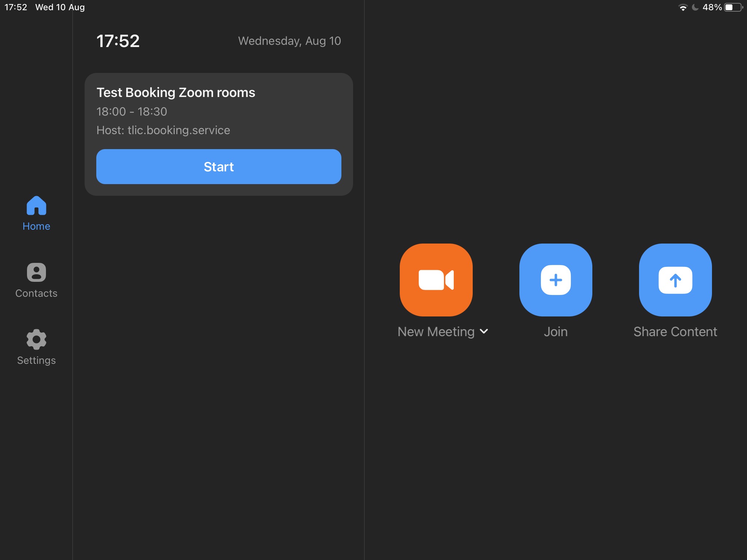Click the Share Content text label

[x=675, y=332]
